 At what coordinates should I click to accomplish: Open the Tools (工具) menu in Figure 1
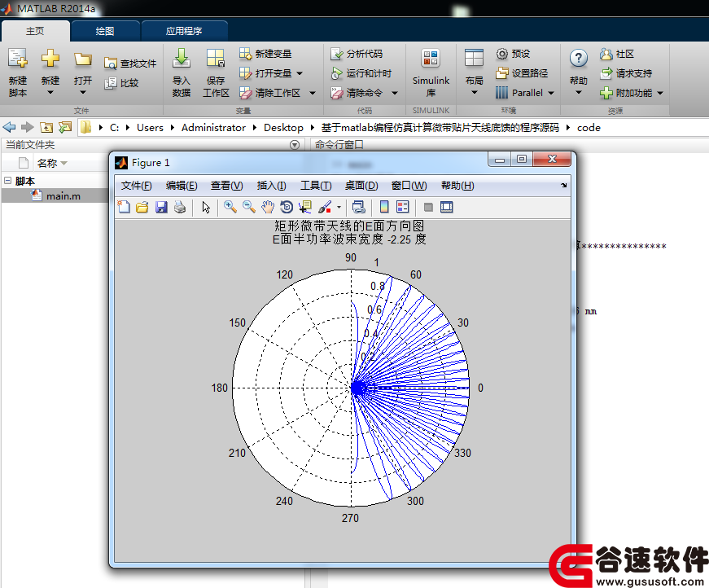316,186
